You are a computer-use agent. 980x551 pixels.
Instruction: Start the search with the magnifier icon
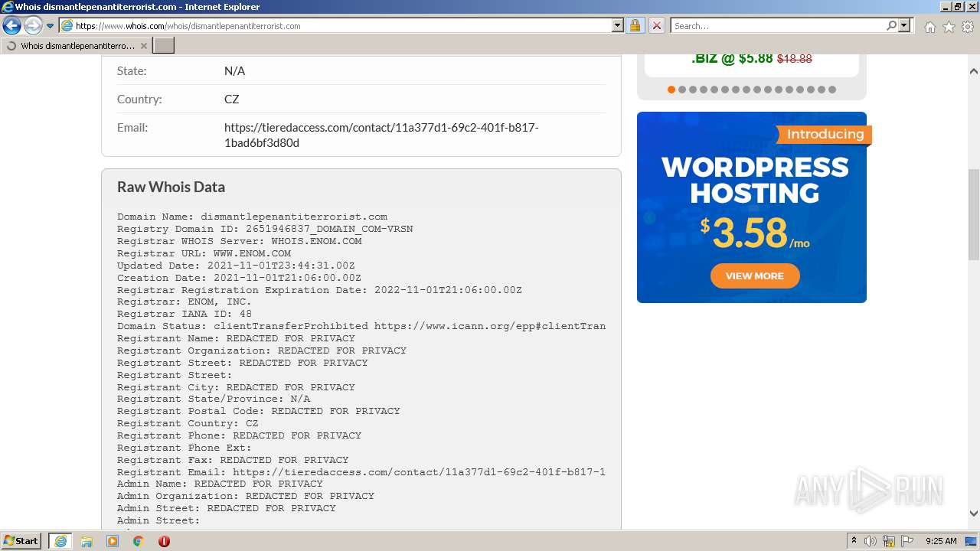891,25
